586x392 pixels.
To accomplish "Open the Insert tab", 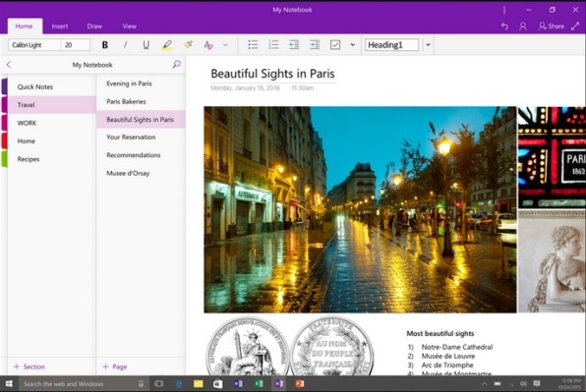I will coord(60,27).
